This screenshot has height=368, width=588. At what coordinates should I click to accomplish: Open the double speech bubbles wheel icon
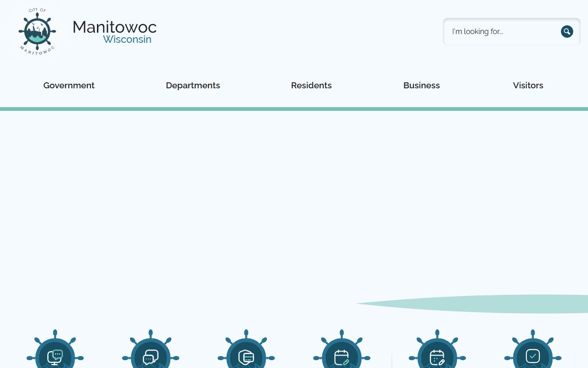151,350
